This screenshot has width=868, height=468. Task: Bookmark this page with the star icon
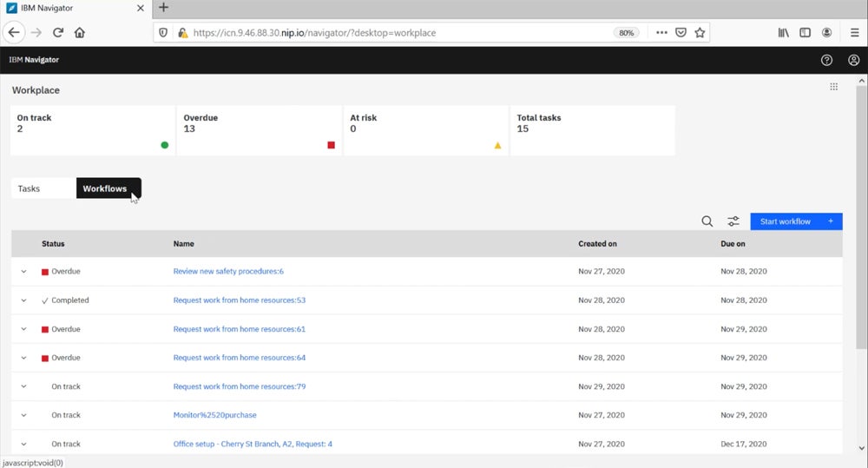pyautogui.click(x=700, y=33)
